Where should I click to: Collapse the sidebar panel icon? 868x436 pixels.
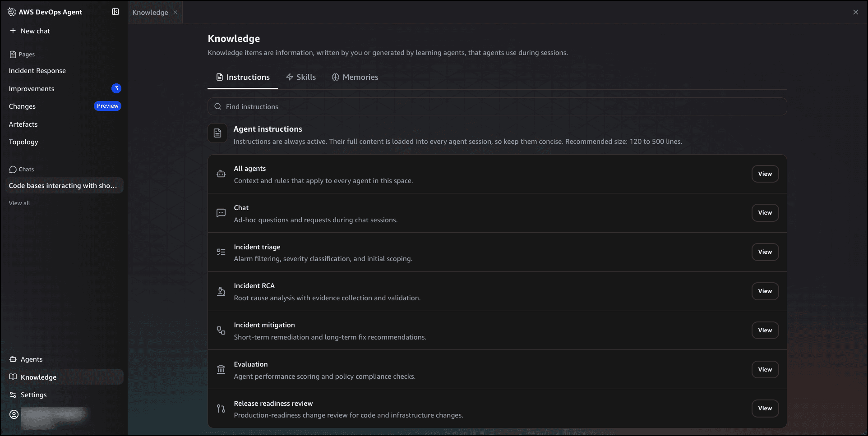coord(115,12)
